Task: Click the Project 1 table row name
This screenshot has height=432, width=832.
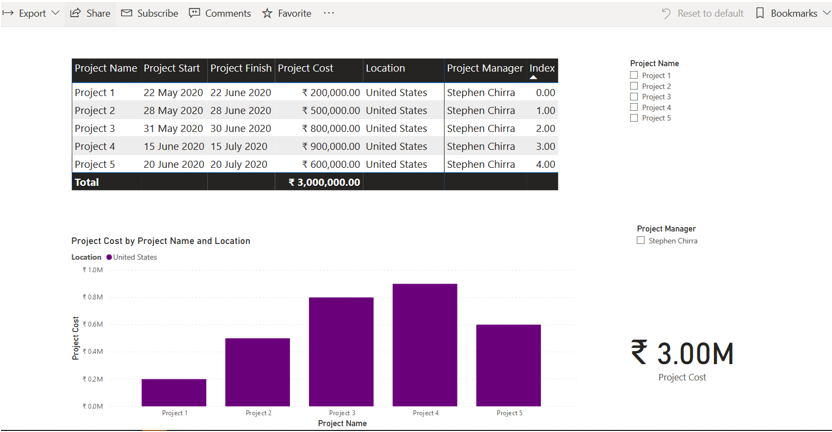Action: (94, 92)
